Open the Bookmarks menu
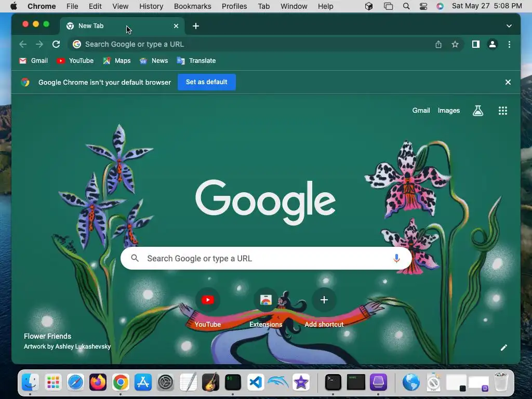 coord(192,6)
